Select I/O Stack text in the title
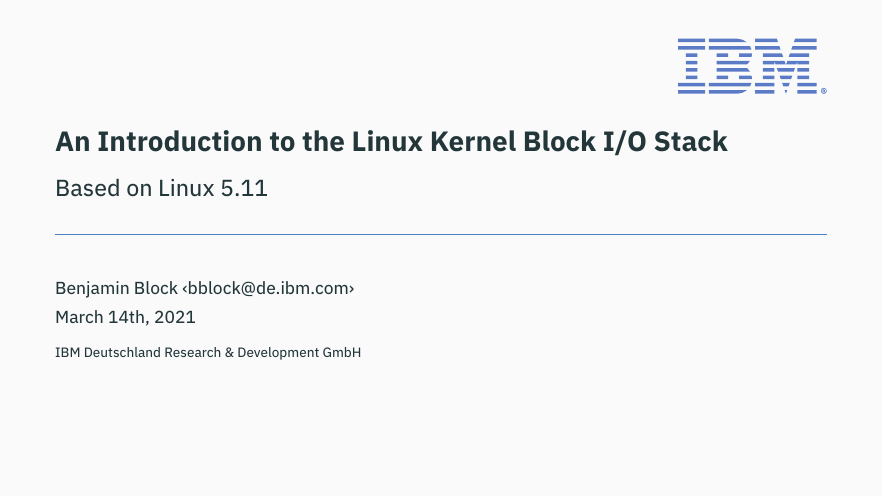This screenshot has width=882, height=497. tap(665, 142)
